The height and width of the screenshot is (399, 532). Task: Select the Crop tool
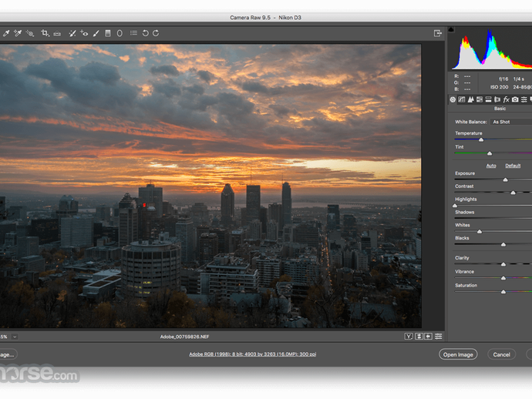45,33
